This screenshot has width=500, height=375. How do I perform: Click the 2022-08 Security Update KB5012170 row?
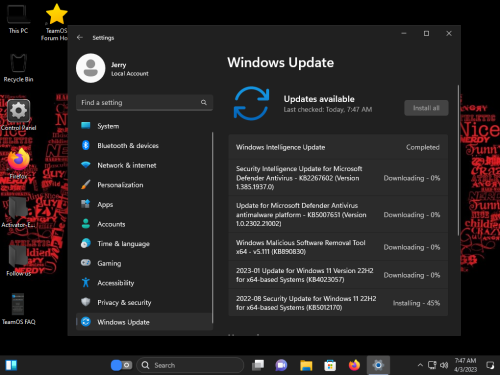pos(338,303)
